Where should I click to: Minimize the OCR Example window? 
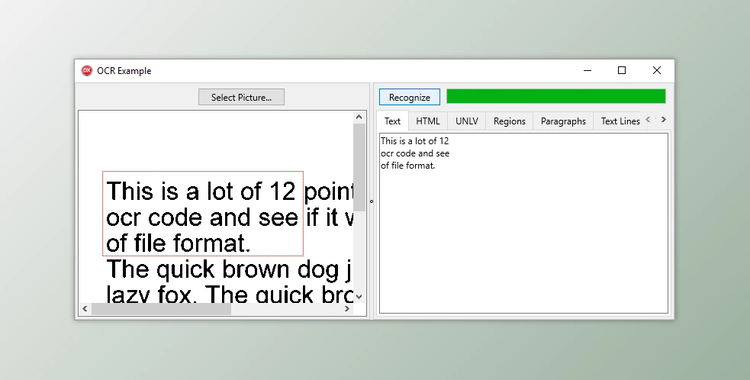pos(588,70)
